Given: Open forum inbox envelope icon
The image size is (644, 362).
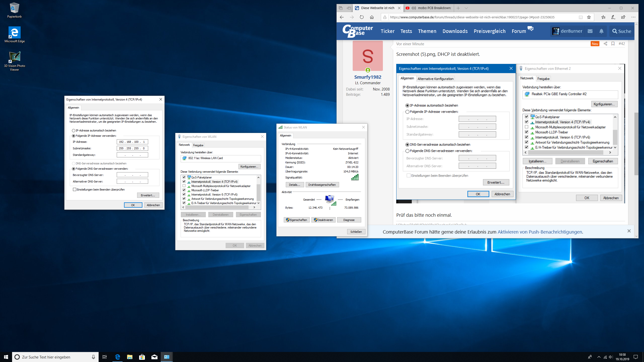Looking at the screenshot, I should 590,31.
